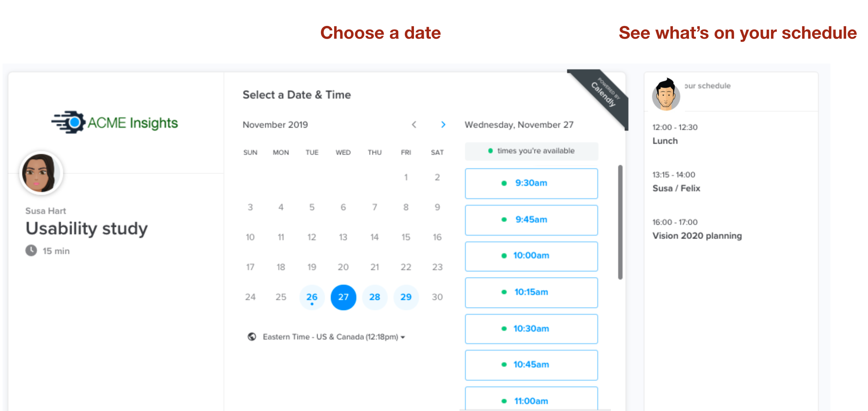Click the globe/timezone icon
Viewport: 868px width, 411px height.
(248, 337)
